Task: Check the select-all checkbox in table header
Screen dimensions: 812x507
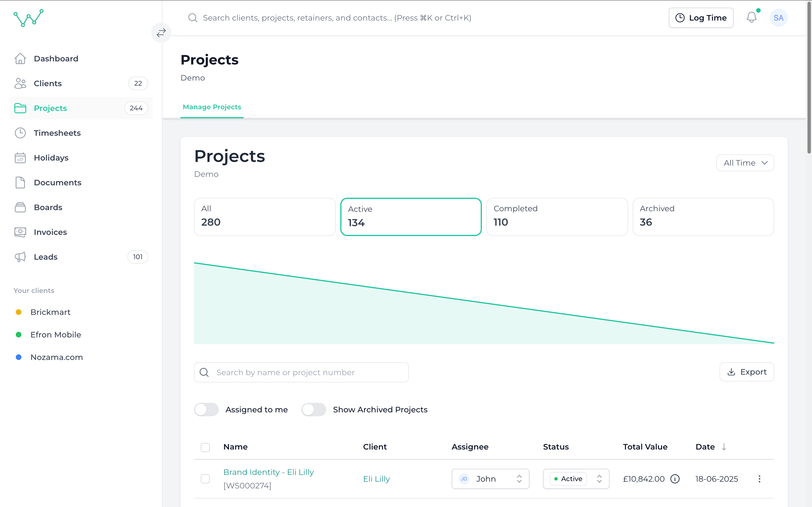Action: click(x=205, y=447)
